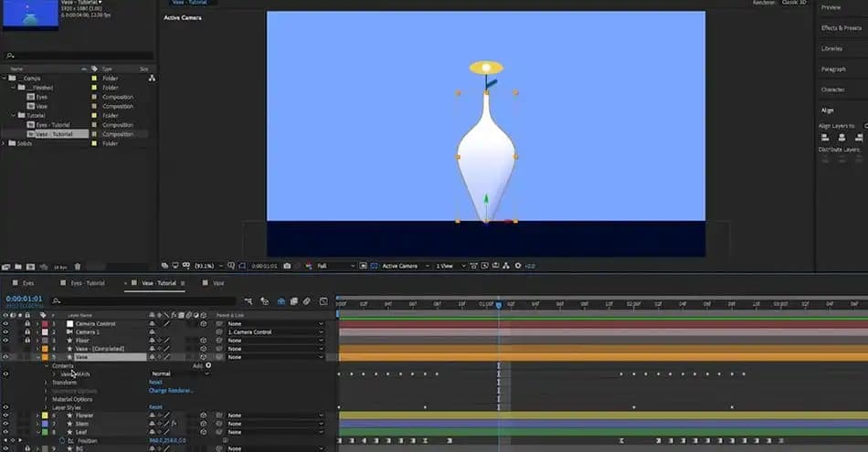Open the Graph Editor from the timeline toolbar
This screenshot has height=452, width=868.
point(323,301)
